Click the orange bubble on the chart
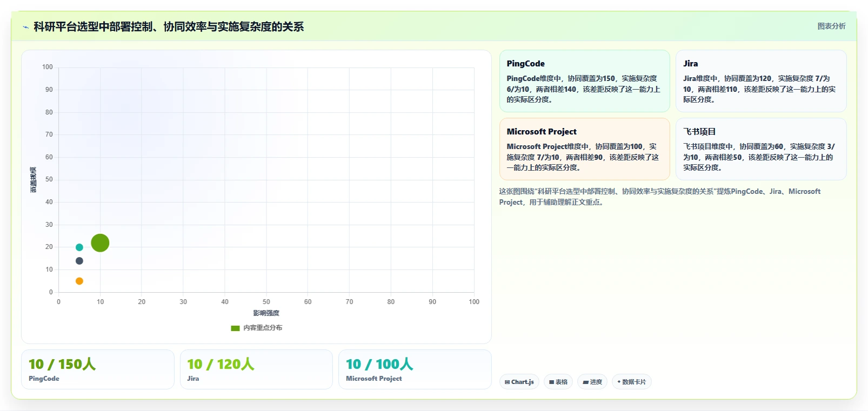This screenshot has height=411, width=868. (79, 281)
